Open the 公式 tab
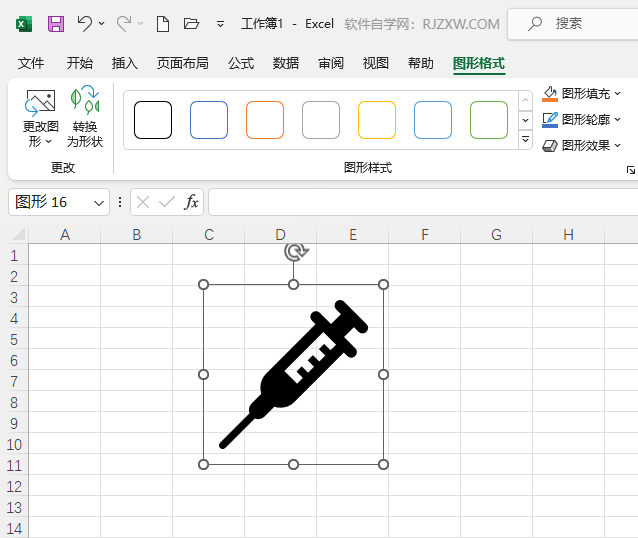638x538 pixels. [241, 63]
